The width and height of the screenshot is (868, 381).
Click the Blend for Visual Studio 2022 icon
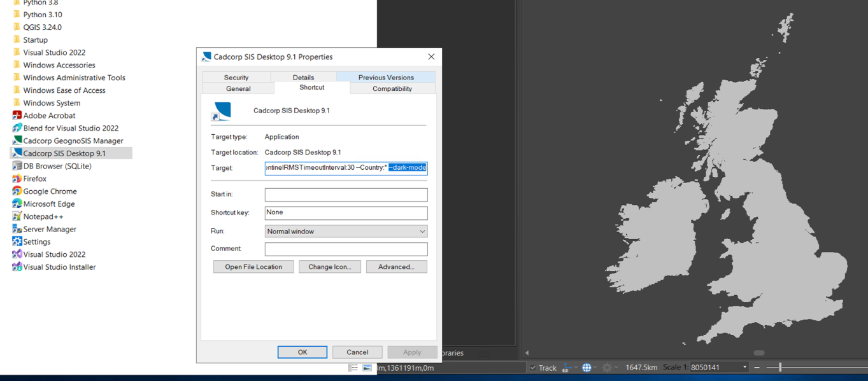pos(17,128)
